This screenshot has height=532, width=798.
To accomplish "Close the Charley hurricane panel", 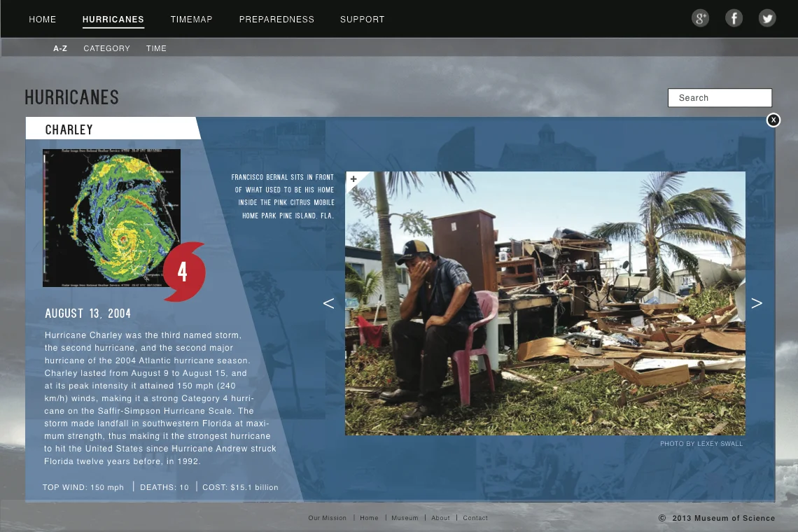I will pyautogui.click(x=773, y=120).
